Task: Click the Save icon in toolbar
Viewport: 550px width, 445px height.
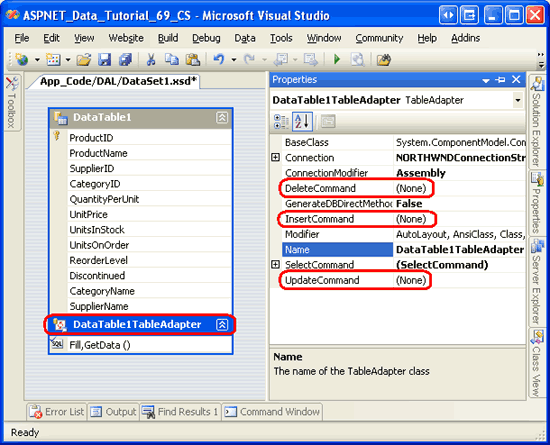Action: tap(104, 60)
